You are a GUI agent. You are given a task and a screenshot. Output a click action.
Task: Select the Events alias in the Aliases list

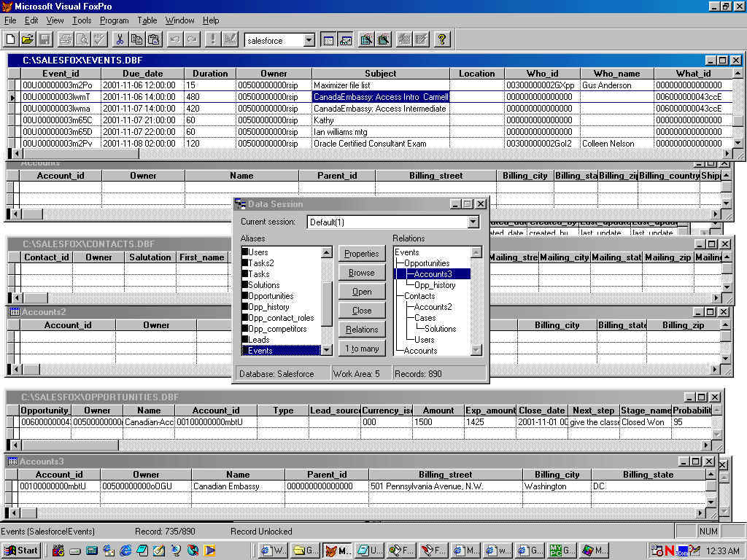[x=281, y=351]
